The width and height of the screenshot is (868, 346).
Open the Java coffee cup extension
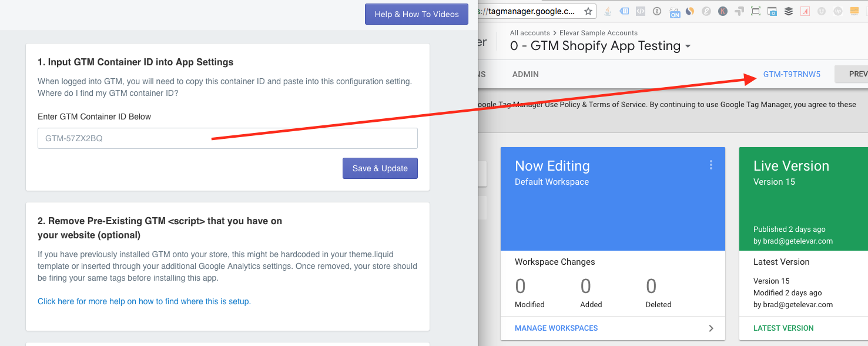click(x=608, y=11)
